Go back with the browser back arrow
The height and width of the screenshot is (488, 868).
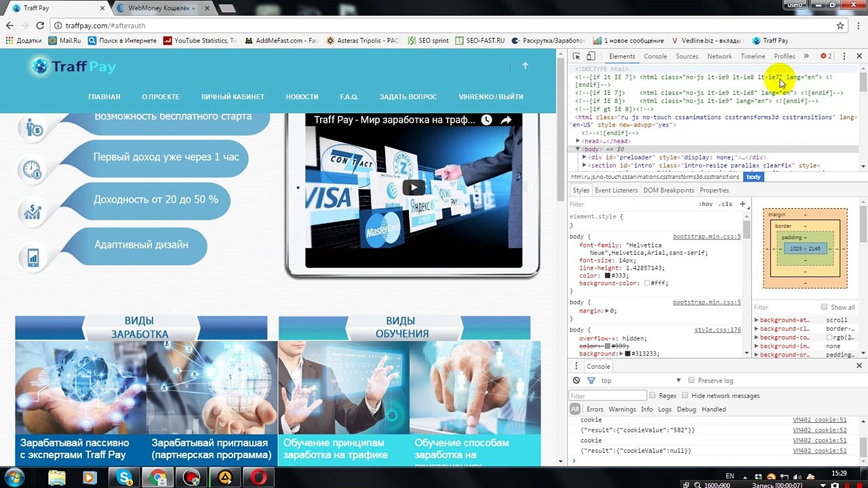tap(9, 26)
